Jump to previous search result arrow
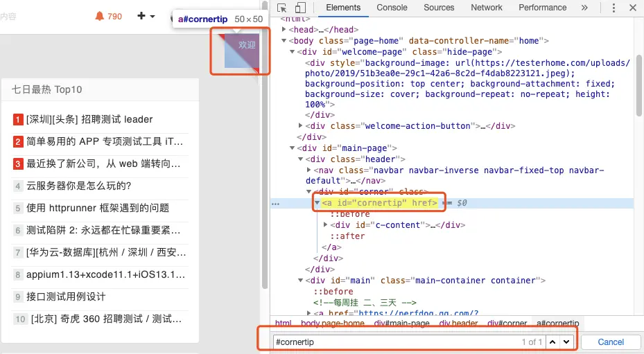The width and height of the screenshot is (644, 354). click(552, 342)
